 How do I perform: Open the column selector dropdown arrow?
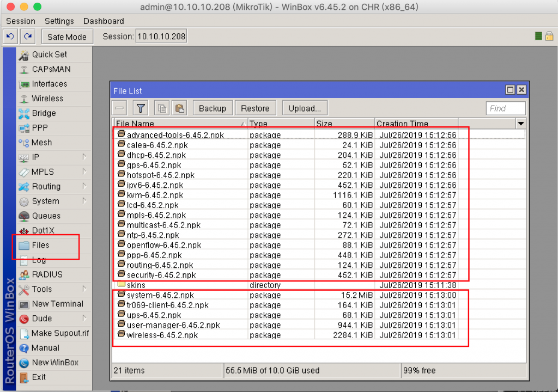(x=520, y=124)
